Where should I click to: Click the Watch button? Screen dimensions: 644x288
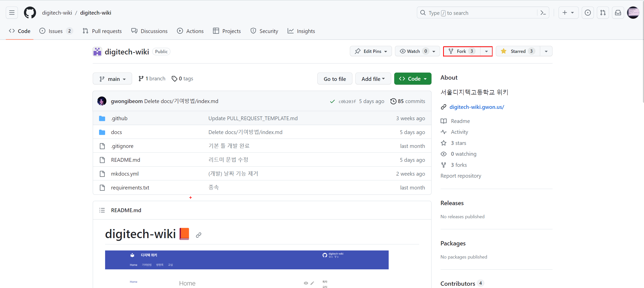[x=413, y=51]
